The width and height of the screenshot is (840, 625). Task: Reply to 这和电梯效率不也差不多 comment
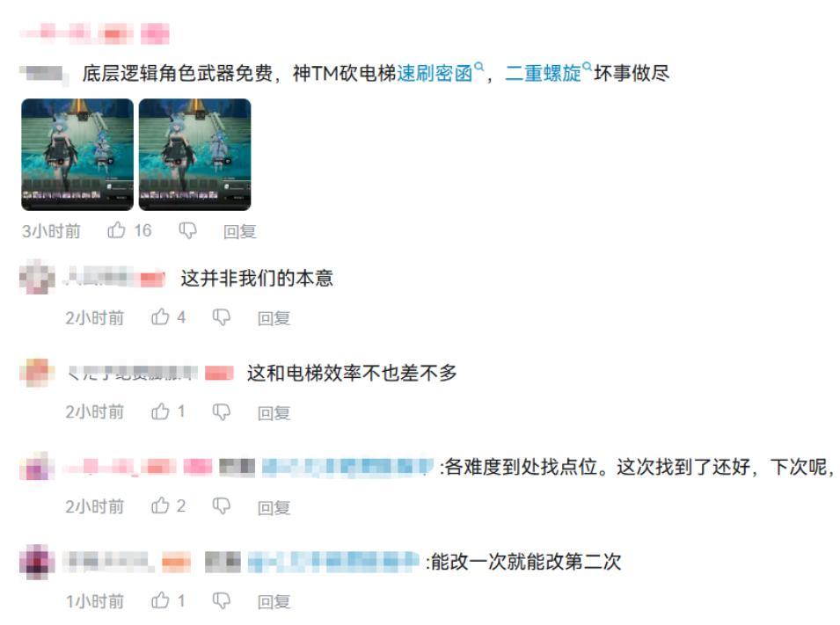pyautogui.click(x=274, y=413)
